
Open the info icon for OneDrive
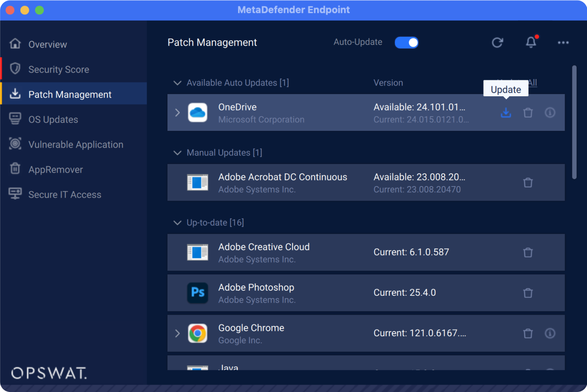(550, 113)
